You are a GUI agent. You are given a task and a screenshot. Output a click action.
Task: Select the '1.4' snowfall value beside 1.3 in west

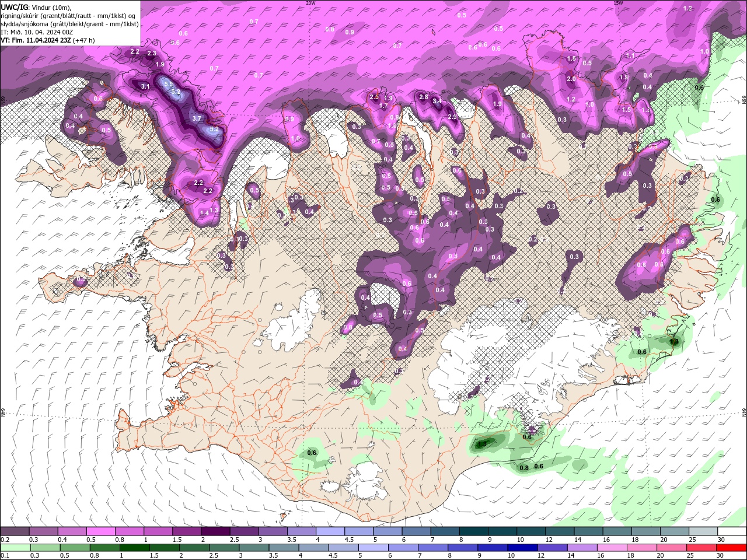click(x=204, y=213)
